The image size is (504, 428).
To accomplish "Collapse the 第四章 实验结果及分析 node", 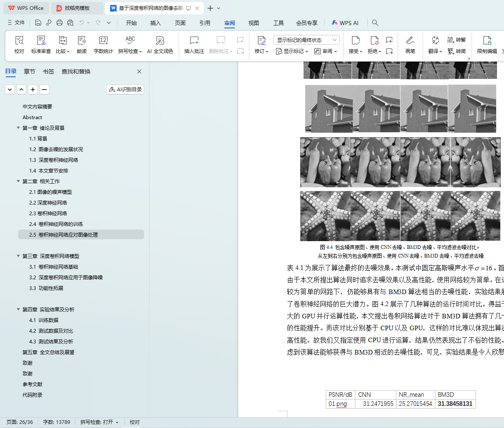I will [18, 309].
